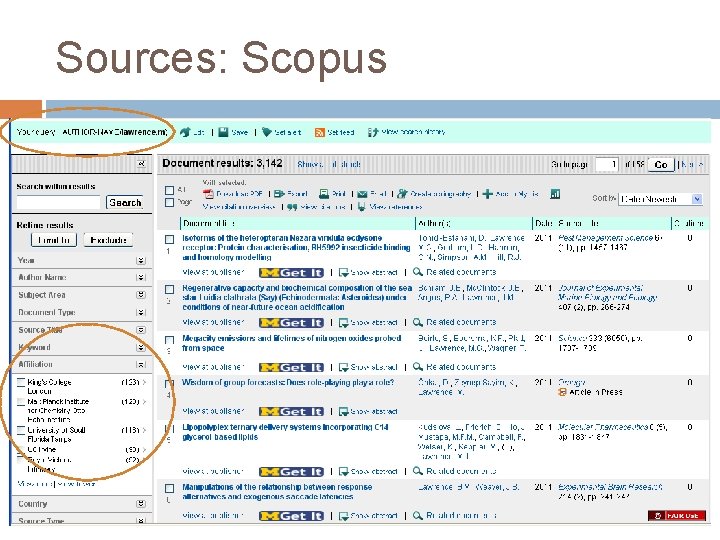Tick the Page checkbox
Viewport: 720px width, 540px height.
[169, 202]
